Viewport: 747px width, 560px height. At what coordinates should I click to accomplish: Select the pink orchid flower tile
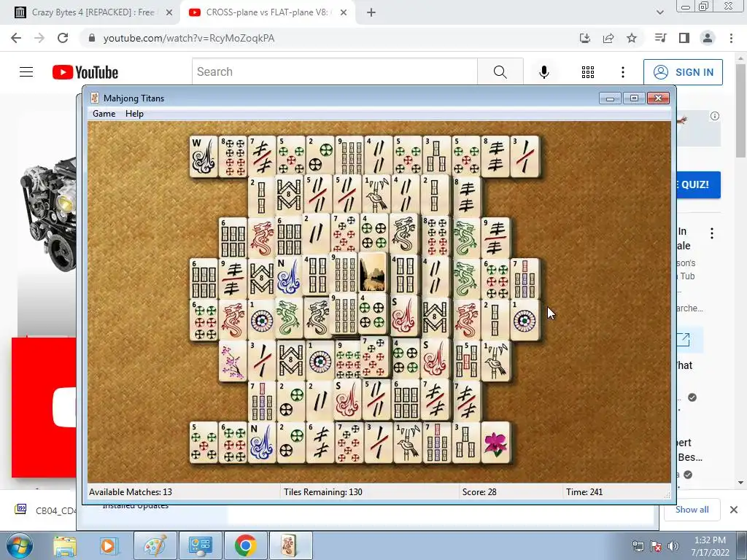(495, 443)
